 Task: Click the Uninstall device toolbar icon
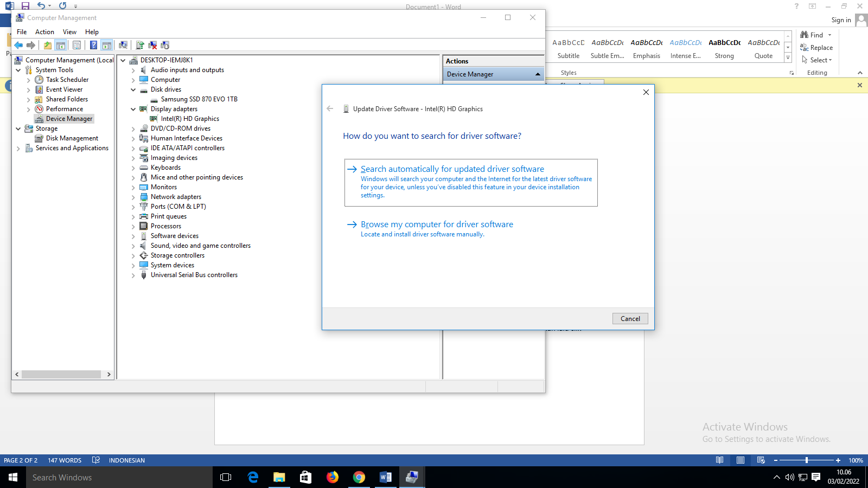(x=152, y=45)
